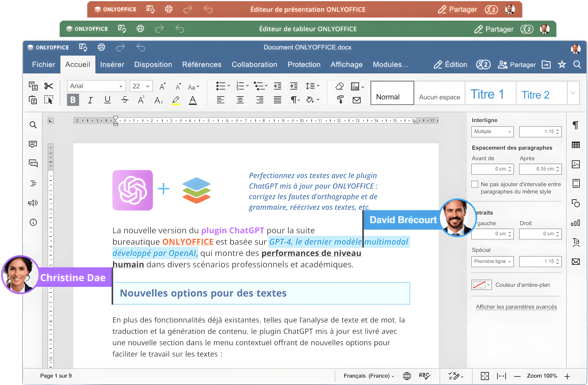Open the Comments panel in left sidebar

(33, 144)
